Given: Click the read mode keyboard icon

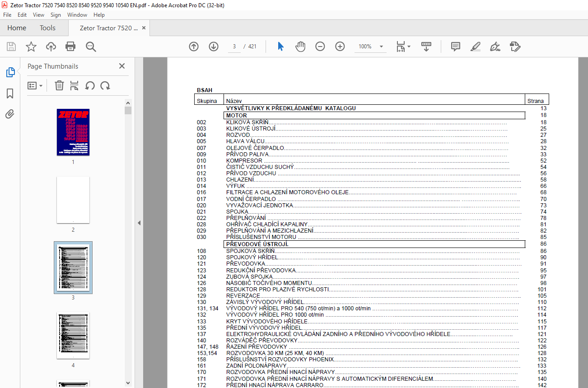Looking at the screenshot, I should [426, 47].
